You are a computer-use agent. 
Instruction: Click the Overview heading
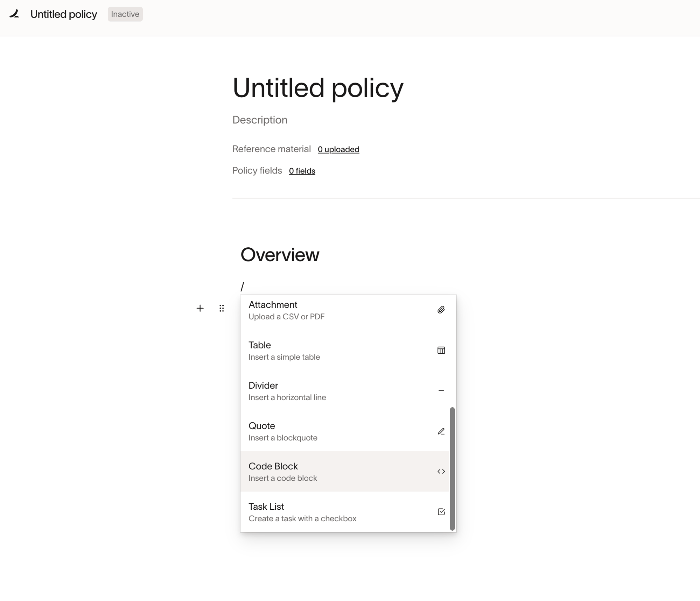pos(280,254)
